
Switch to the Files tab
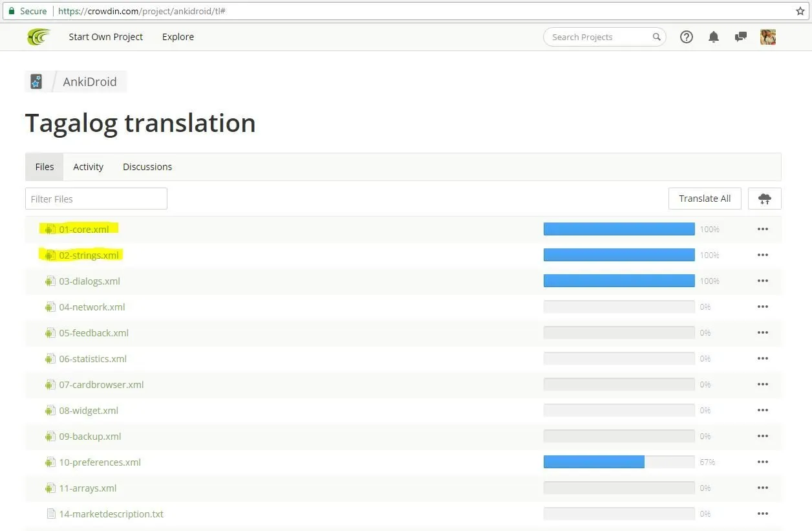click(x=45, y=167)
